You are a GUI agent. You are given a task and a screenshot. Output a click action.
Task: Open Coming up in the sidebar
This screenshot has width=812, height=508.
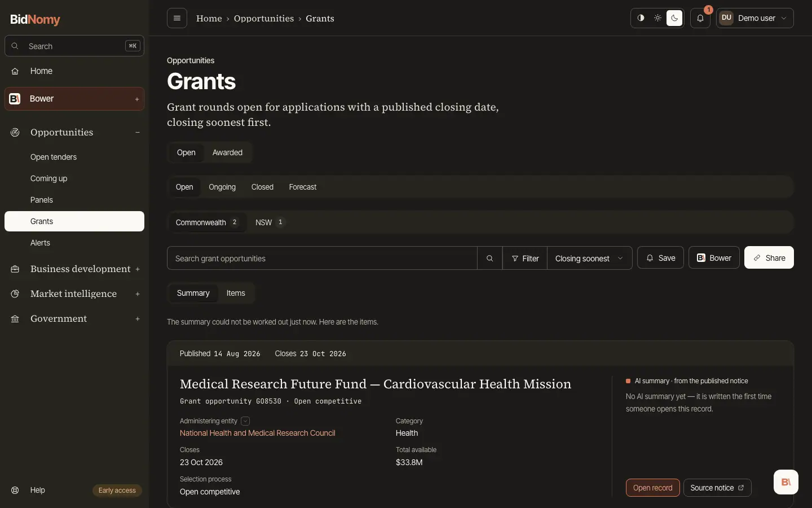pos(74,178)
